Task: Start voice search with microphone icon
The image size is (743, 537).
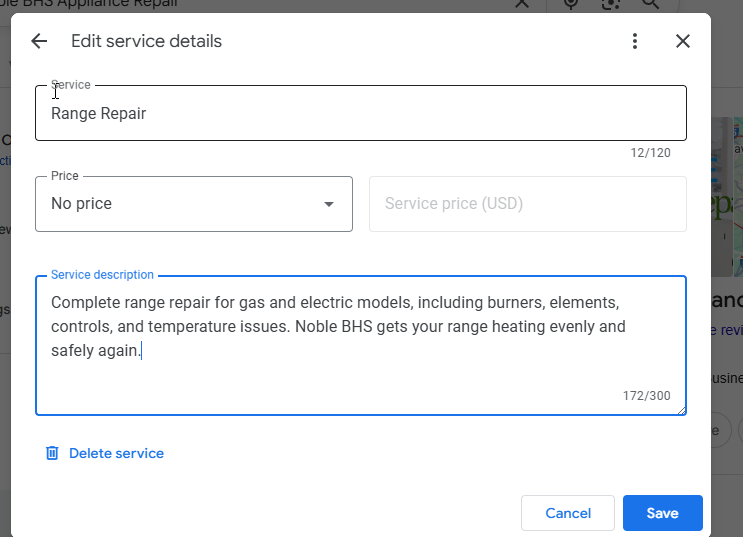Action: click(571, 3)
